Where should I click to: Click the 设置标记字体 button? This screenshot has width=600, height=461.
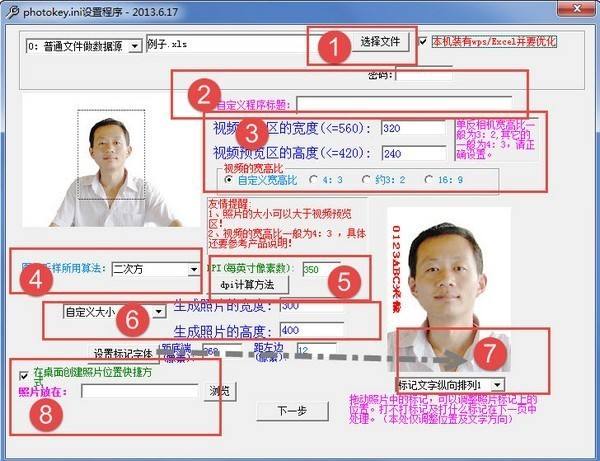tap(124, 353)
